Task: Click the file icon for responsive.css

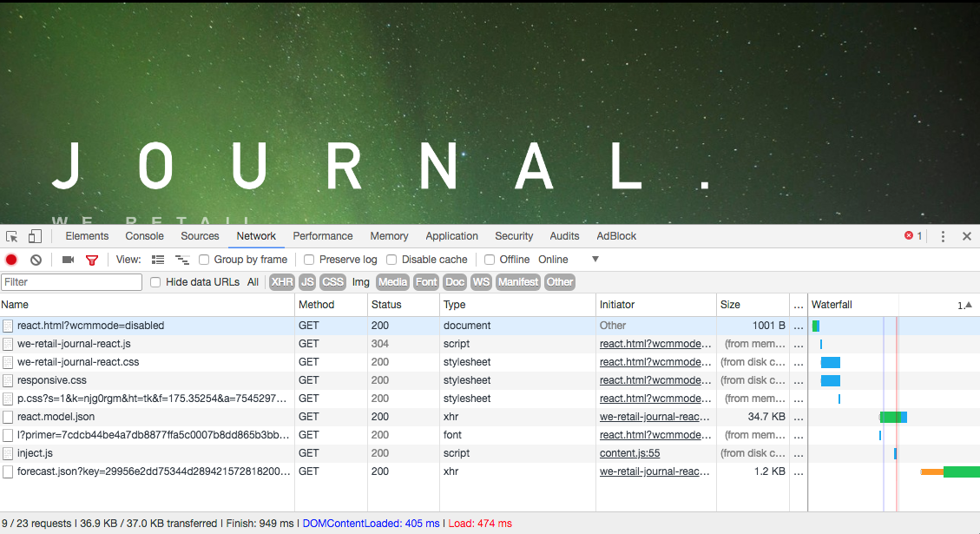Action: pyautogui.click(x=8, y=381)
